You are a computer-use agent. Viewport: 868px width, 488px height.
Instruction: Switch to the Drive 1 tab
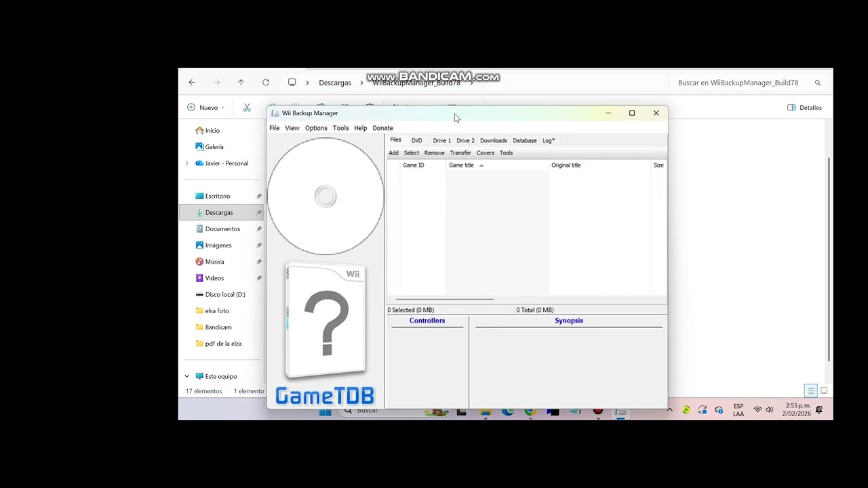pos(441,140)
